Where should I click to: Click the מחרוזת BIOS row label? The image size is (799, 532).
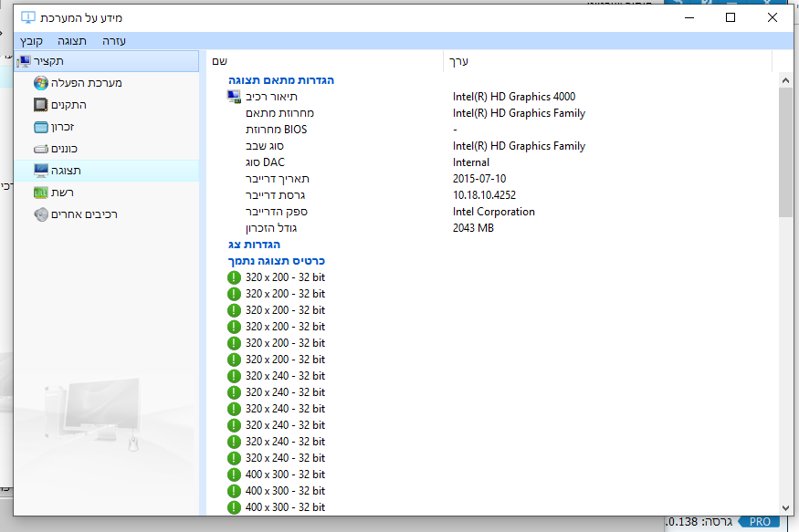click(276, 130)
